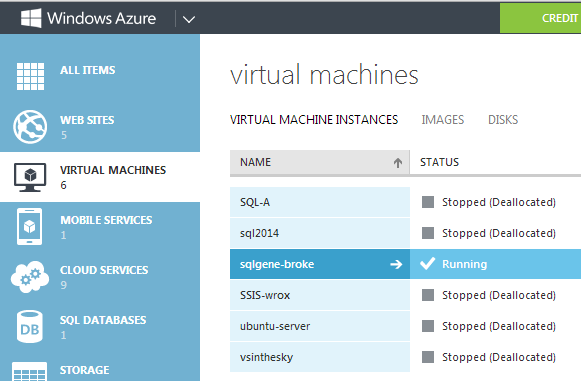Click ubuntu-server Stopped (Deallocated) status text
This screenshot has height=381, width=581.
499,327
